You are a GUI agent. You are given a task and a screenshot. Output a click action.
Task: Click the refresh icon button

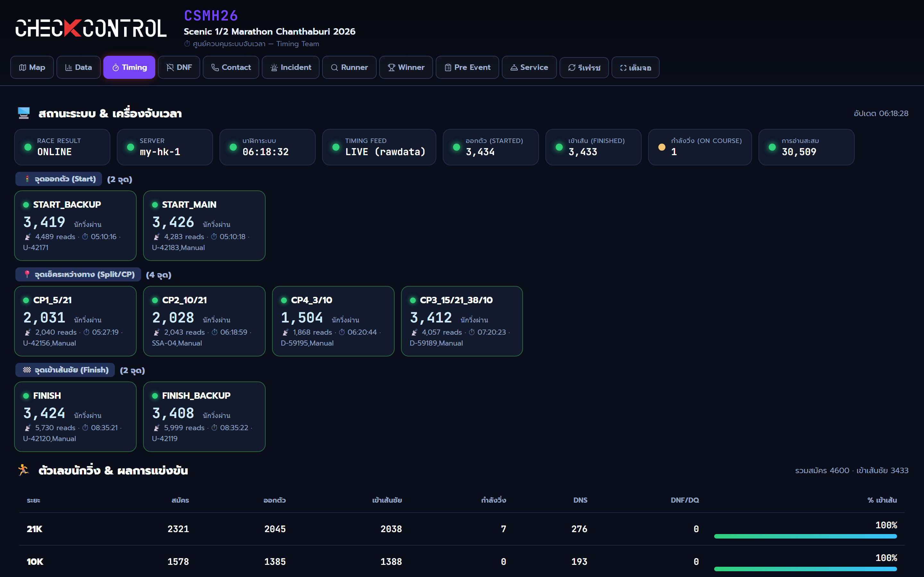584,68
